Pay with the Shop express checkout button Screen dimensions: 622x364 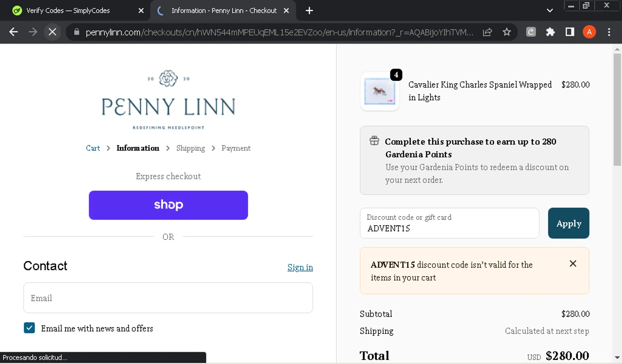pyautogui.click(x=168, y=205)
